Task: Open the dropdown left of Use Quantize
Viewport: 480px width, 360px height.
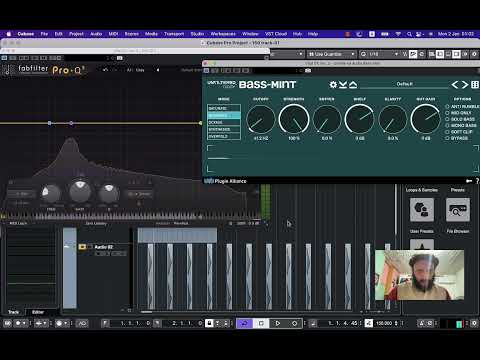Action: click(287, 54)
